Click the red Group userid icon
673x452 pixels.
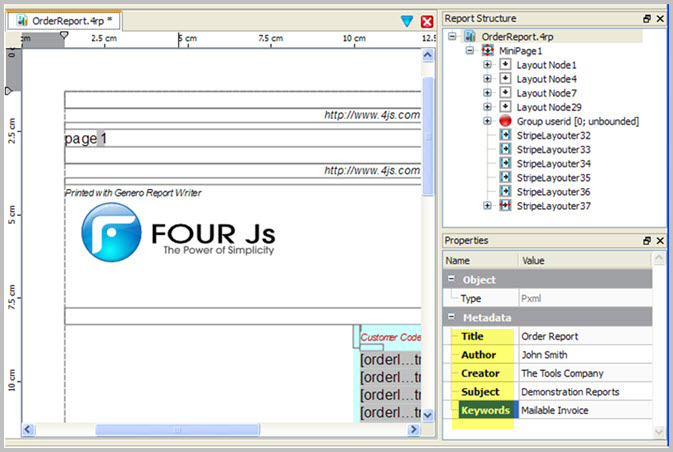click(x=505, y=121)
